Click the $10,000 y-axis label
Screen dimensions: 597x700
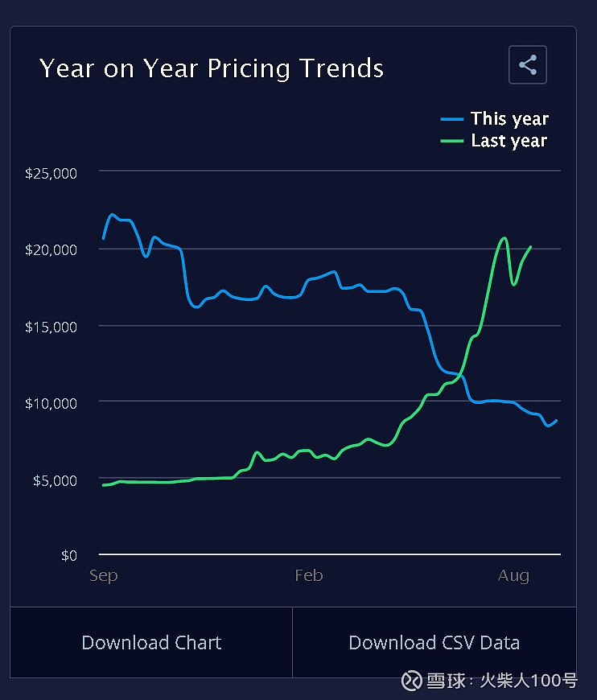tap(51, 402)
